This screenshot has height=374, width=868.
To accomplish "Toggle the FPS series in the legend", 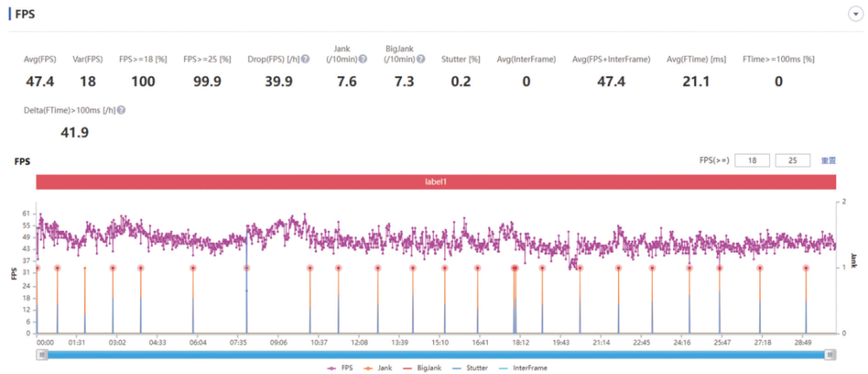I will point(340,367).
